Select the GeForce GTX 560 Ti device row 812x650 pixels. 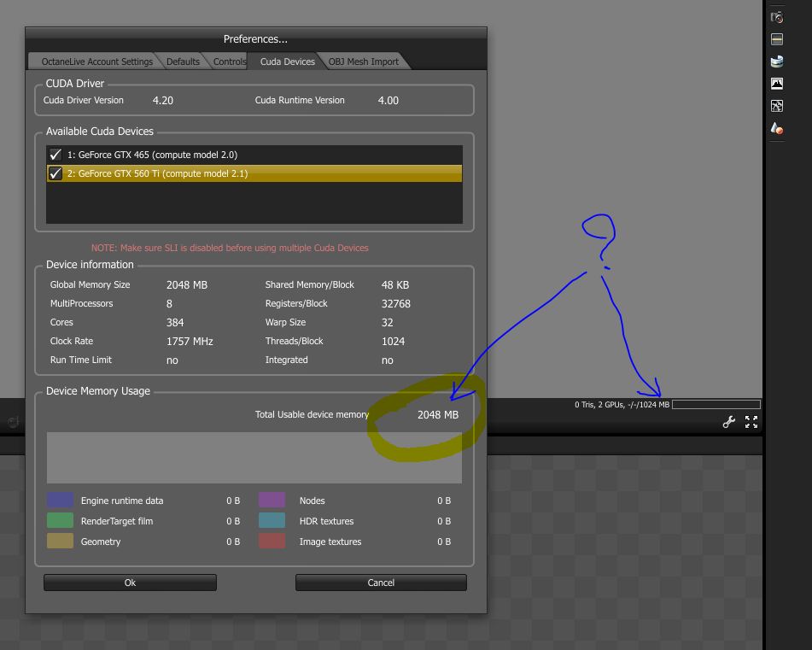254,173
